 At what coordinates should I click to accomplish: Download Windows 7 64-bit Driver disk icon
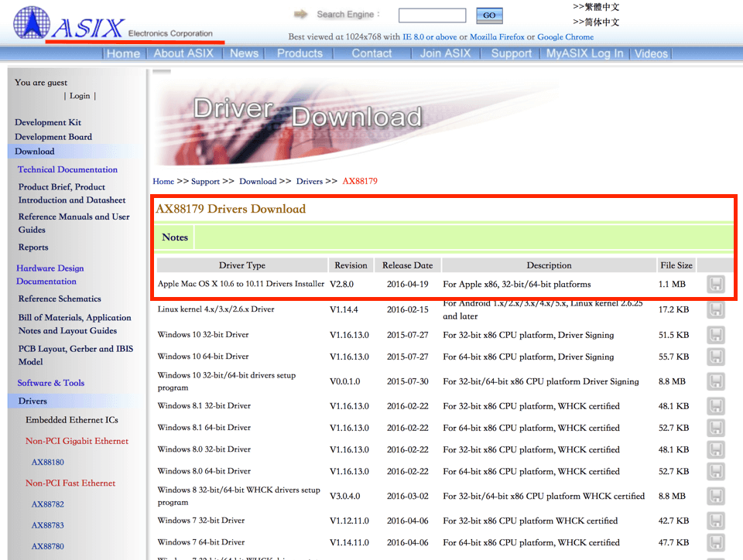click(x=716, y=542)
